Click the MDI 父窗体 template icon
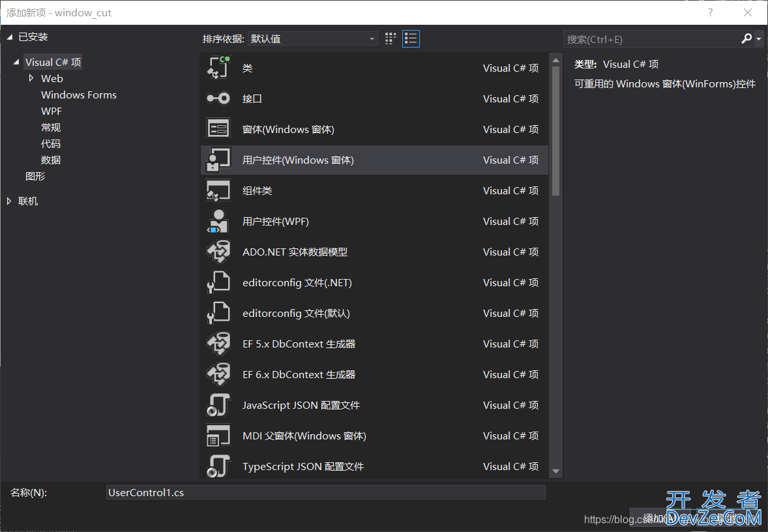768x532 pixels. pyautogui.click(x=218, y=436)
